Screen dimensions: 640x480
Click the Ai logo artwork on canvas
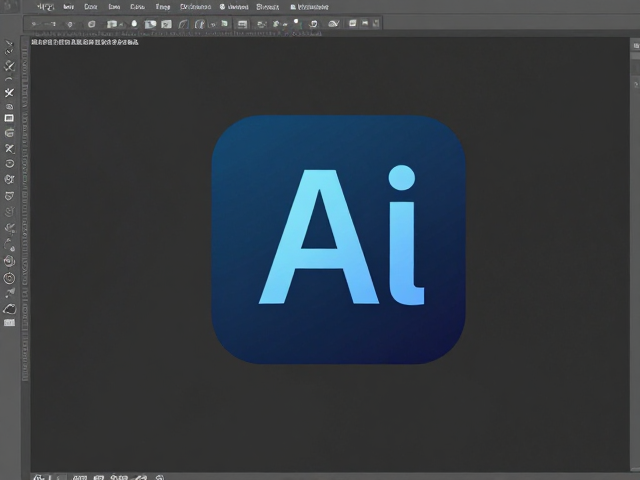[x=338, y=240]
